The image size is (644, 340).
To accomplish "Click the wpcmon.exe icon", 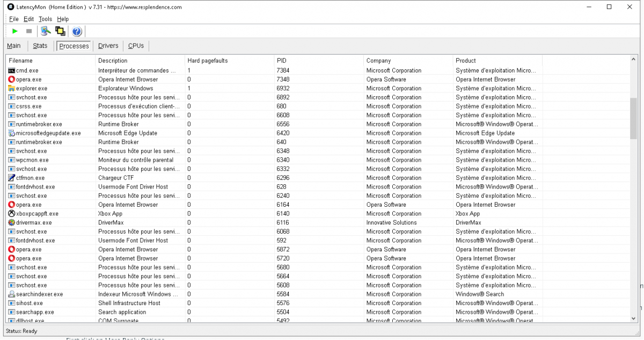I will click(12, 160).
